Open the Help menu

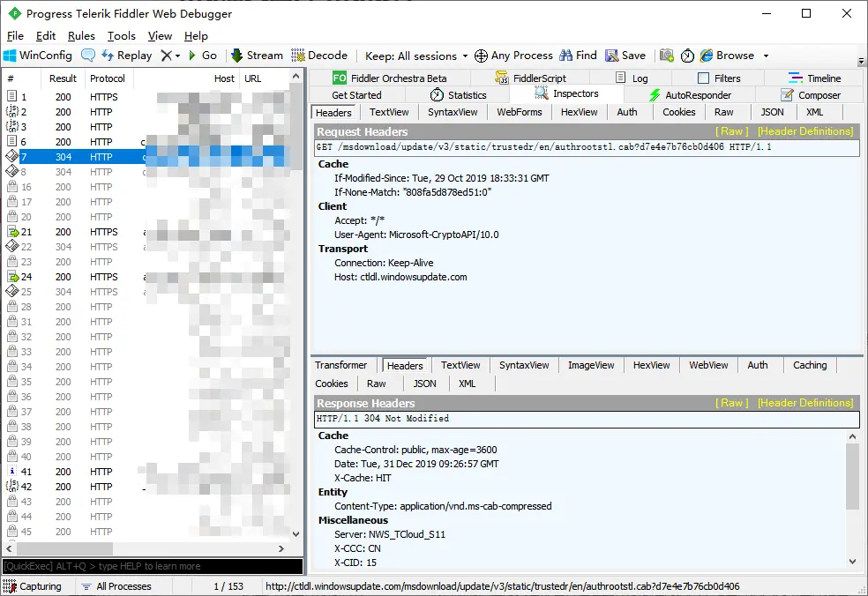pyautogui.click(x=196, y=36)
